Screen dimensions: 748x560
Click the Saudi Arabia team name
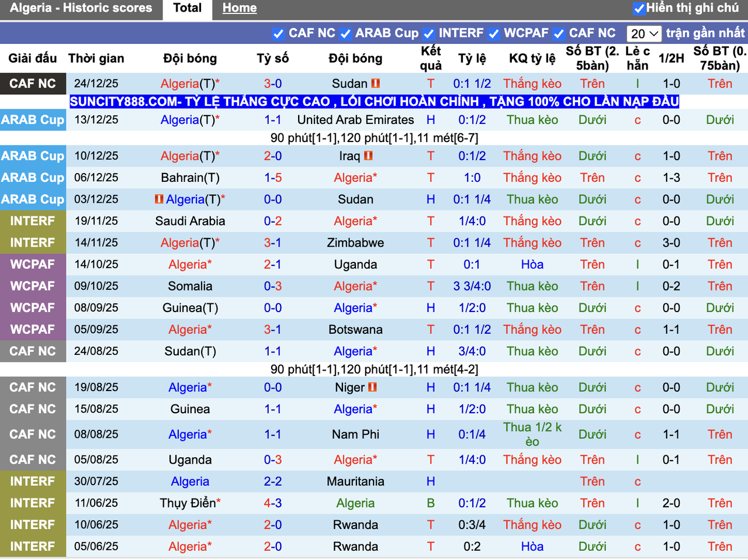pyautogui.click(x=190, y=221)
